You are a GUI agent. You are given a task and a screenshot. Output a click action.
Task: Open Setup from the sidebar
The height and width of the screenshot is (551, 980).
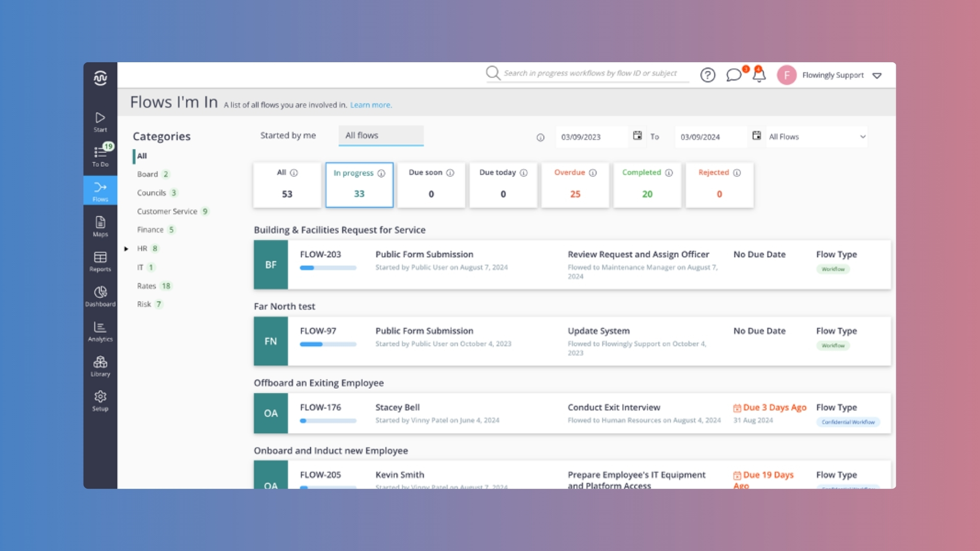point(100,399)
